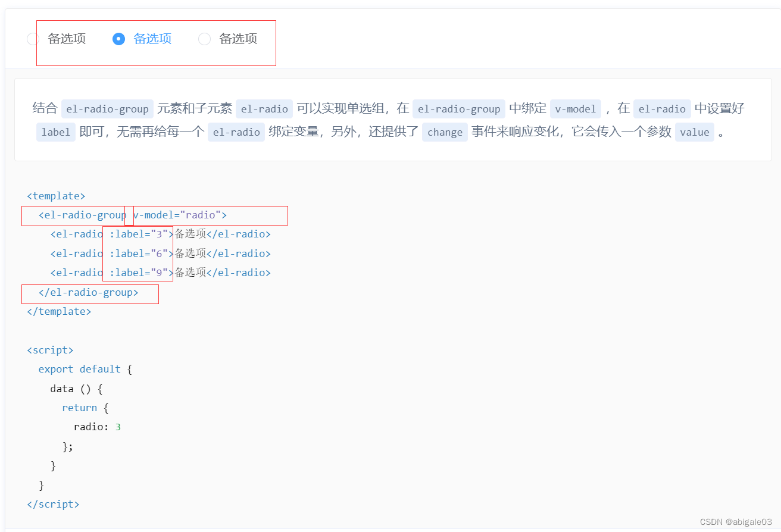Click the inline code tag 'label'
The width and height of the screenshot is (781, 532).
[x=56, y=132]
